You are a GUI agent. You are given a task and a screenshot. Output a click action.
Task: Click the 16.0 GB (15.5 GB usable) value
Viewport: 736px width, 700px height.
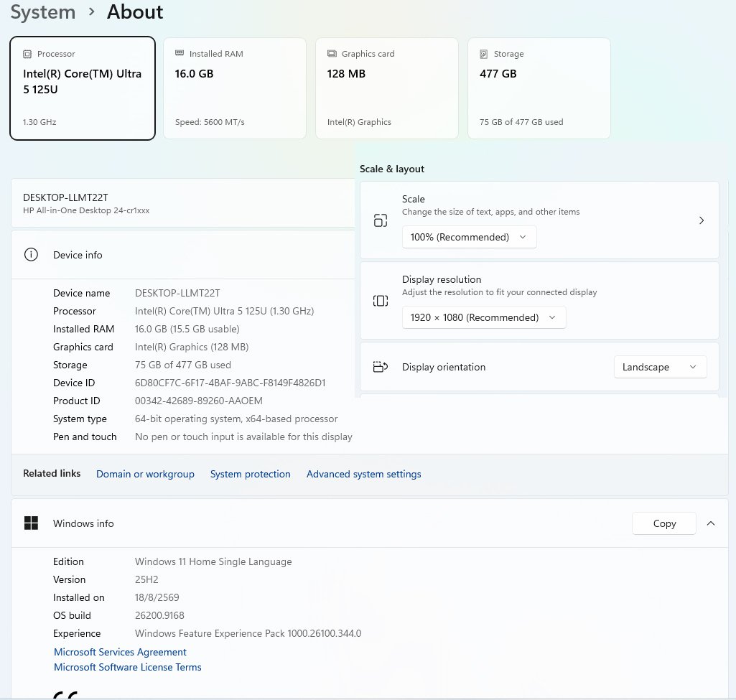pos(187,329)
